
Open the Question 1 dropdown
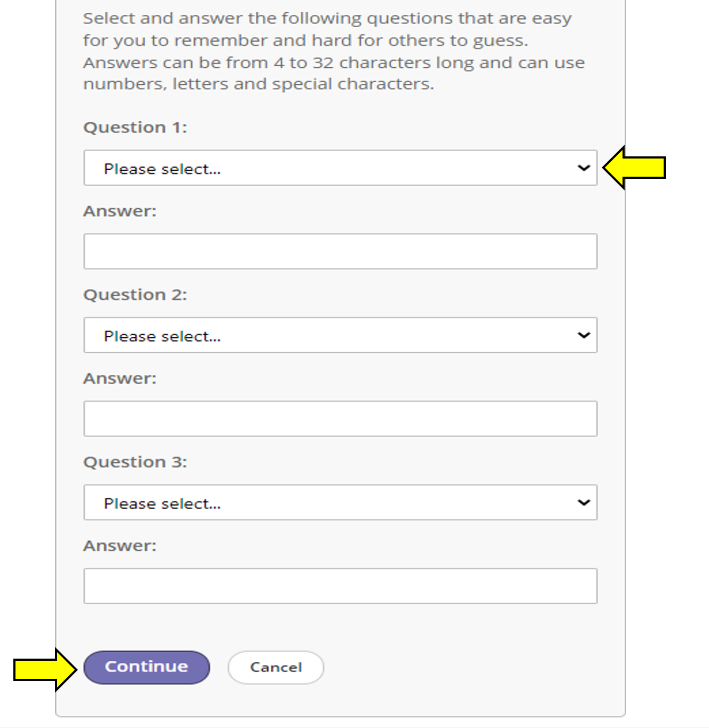pos(340,168)
